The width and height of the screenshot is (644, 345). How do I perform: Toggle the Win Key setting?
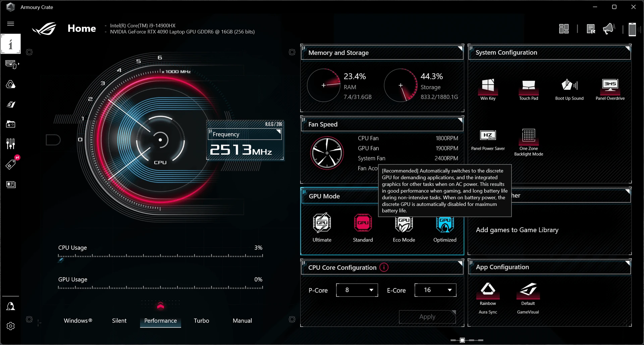488,89
